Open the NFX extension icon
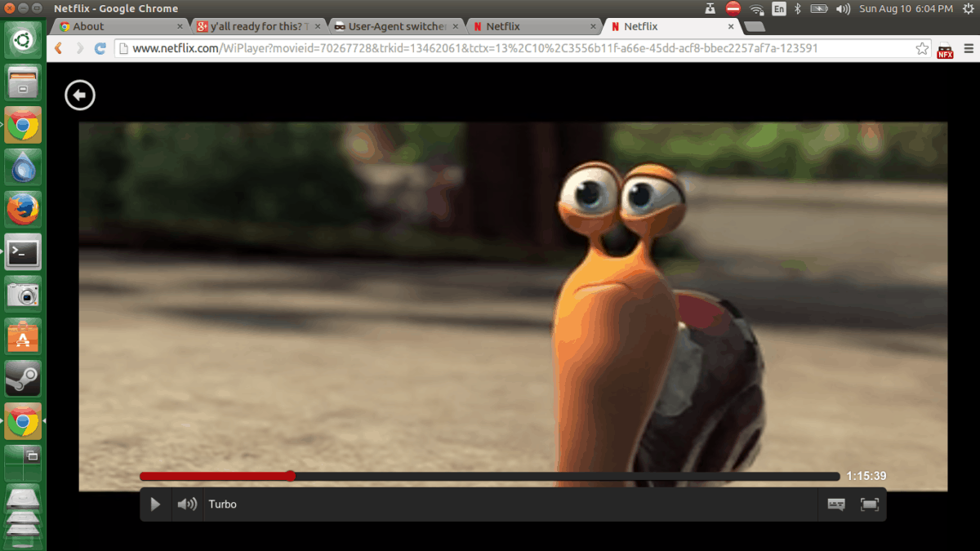Screen dimensions: 980x551 click(x=945, y=50)
